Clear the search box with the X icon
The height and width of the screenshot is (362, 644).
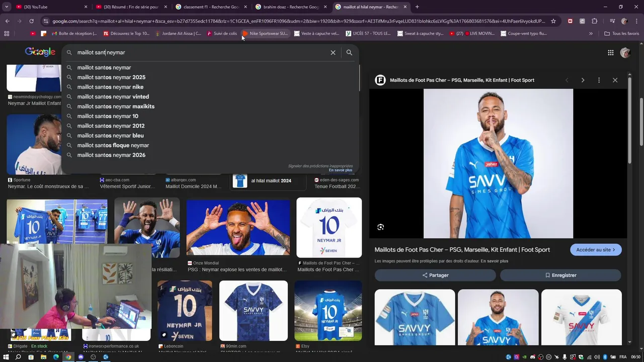(333, 52)
